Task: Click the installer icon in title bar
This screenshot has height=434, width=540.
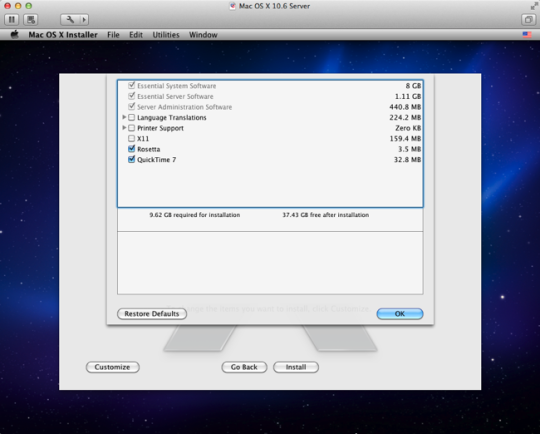Action: point(232,6)
